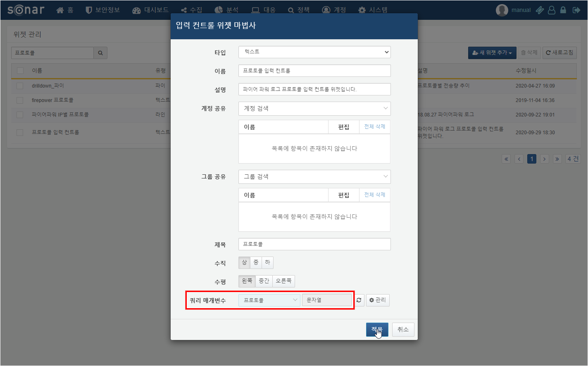Select 오른쪽 horizontal alignment
The height and width of the screenshot is (366, 588).
pyautogui.click(x=283, y=281)
